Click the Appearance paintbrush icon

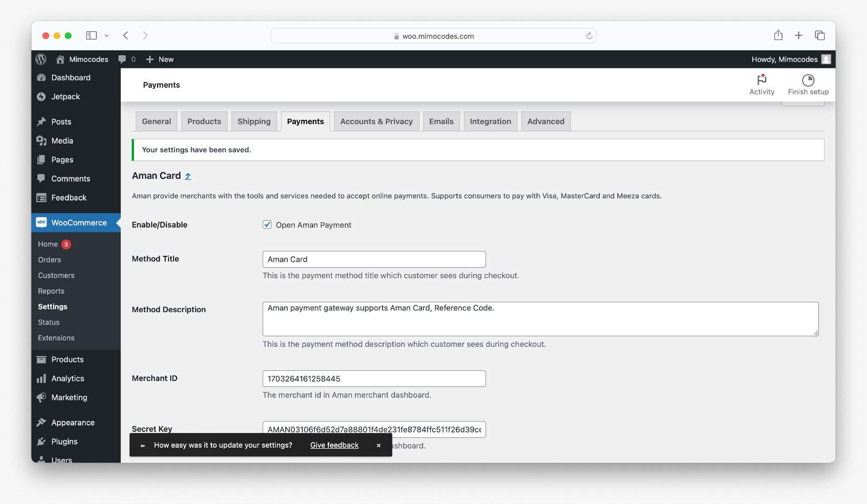pos(41,422)
